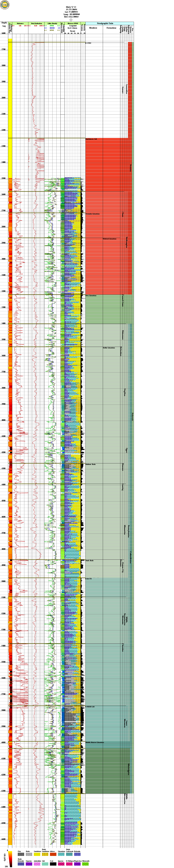Click the red GR curve label
Image resolution: width=174 pixels, height=868 pixels.
20,26
